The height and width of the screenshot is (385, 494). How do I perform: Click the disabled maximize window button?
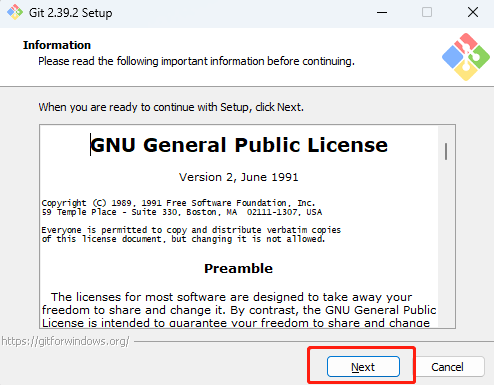[x=427, y=13]
